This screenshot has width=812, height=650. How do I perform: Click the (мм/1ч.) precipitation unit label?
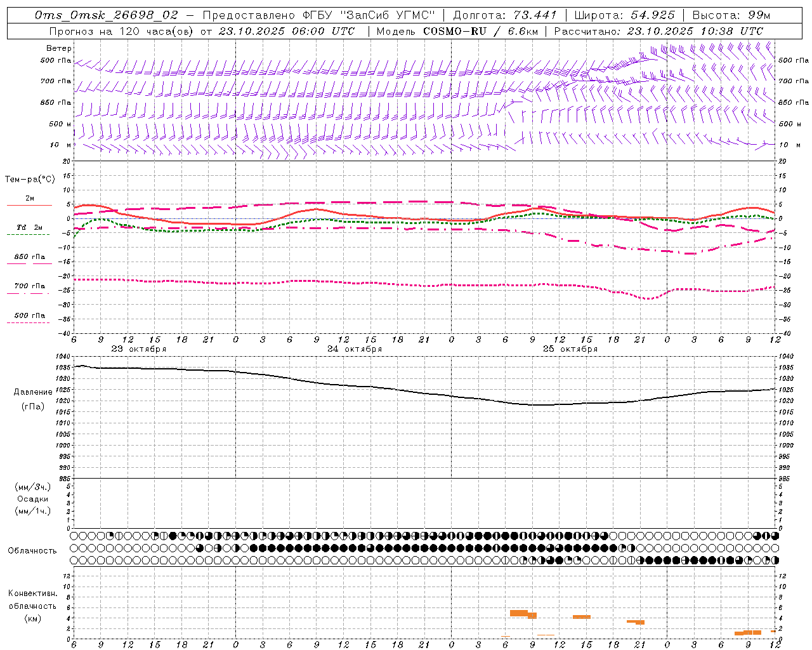pos(33,511)
